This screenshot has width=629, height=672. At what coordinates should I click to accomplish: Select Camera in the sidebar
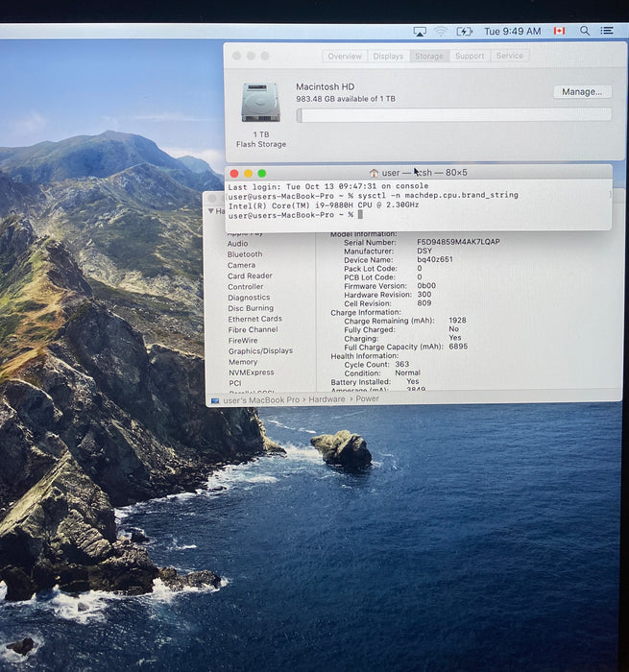point(241,265)
